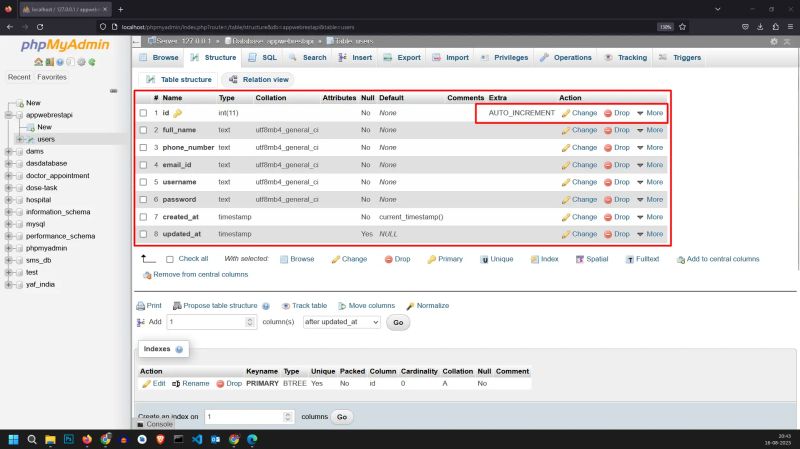Open the Search tab
This screenshot has height=449, width=800.
click(308, 58)
